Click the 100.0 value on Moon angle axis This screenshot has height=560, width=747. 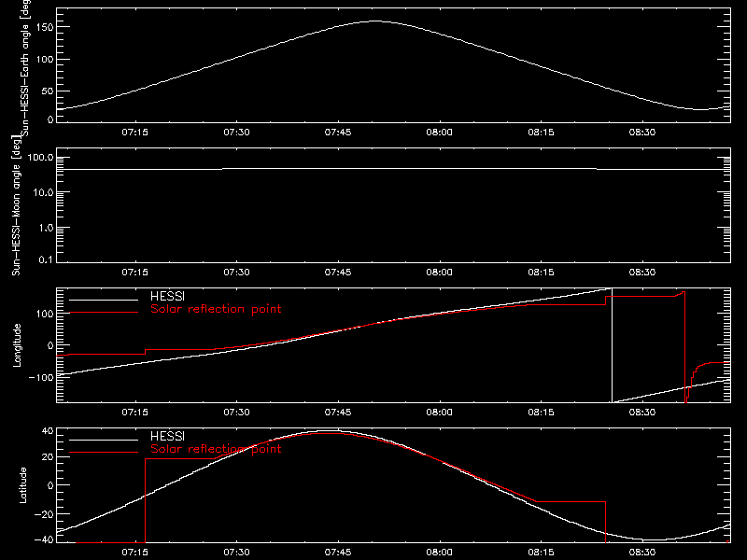(40, 158)
